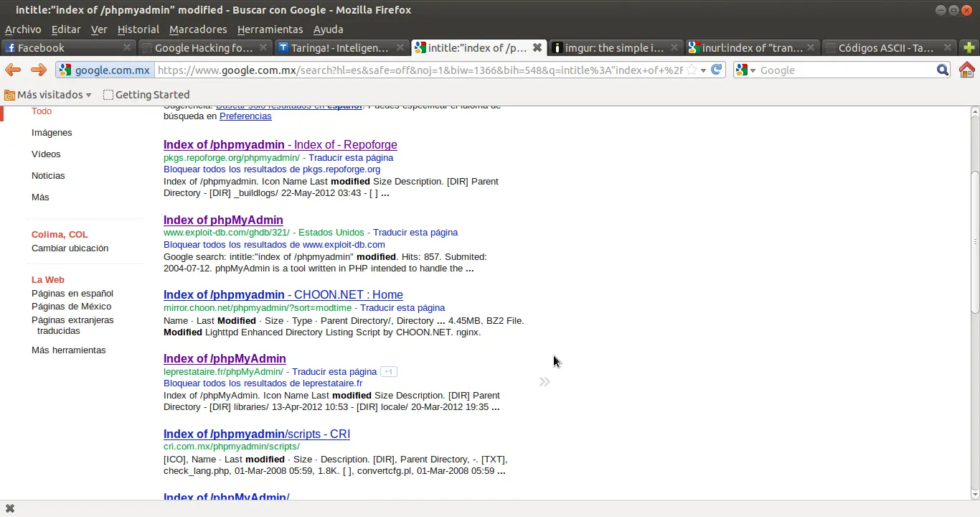This screenshot has width=980, height=517.
Task: Select Imágenes in the sidebar
Action: coord(52,133)
